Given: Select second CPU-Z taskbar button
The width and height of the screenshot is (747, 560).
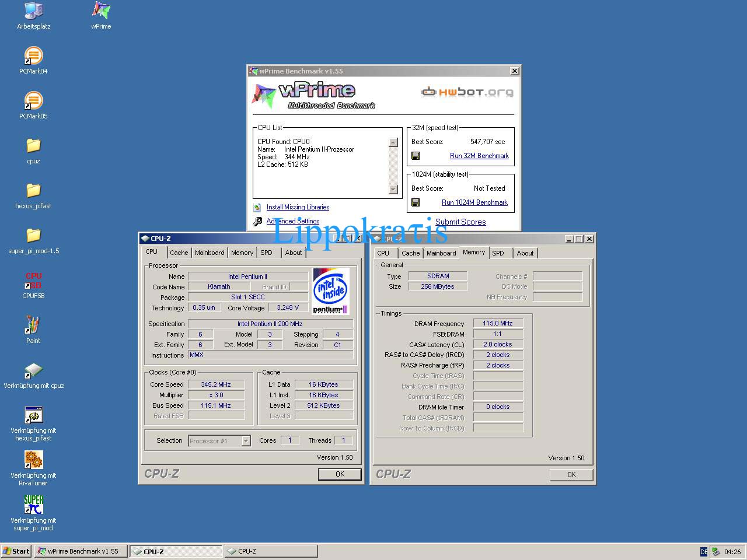Looking at the screenshot, I should click(x=271, y=551).
